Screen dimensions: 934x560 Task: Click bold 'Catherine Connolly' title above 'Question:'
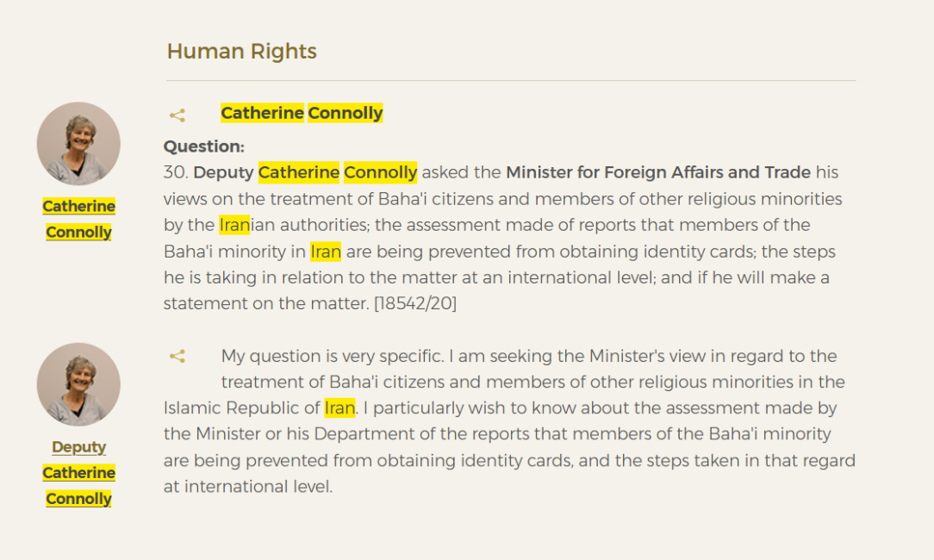coord(302,113)
